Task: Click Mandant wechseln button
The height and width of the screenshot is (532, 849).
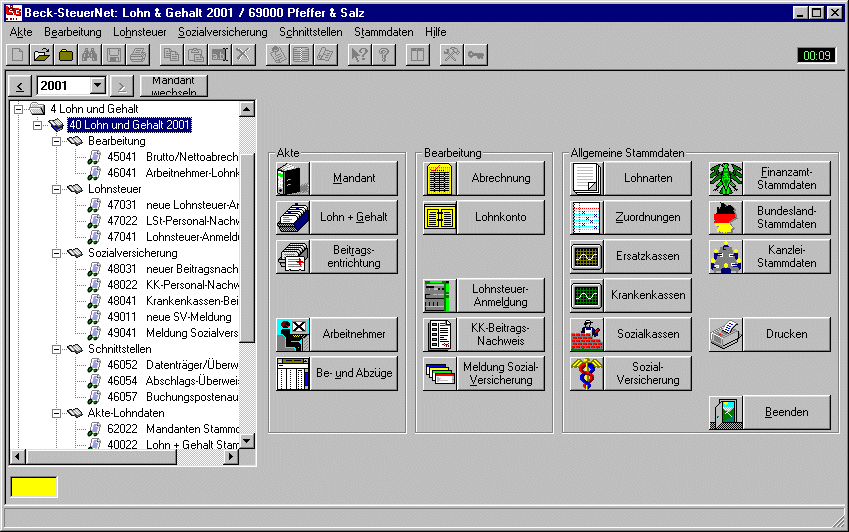Action: pyautogui.click(x=173, y=86)
